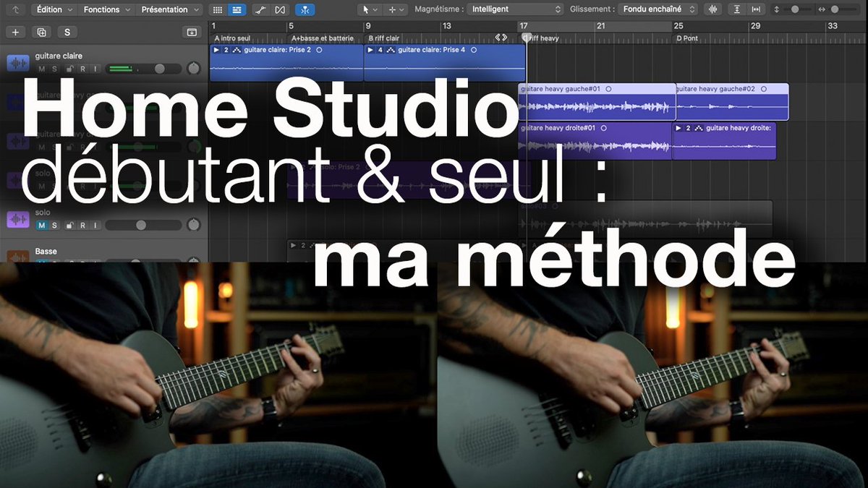Open the Présentation menu
The height and width of the screenshot is (488, 868).
169,9
